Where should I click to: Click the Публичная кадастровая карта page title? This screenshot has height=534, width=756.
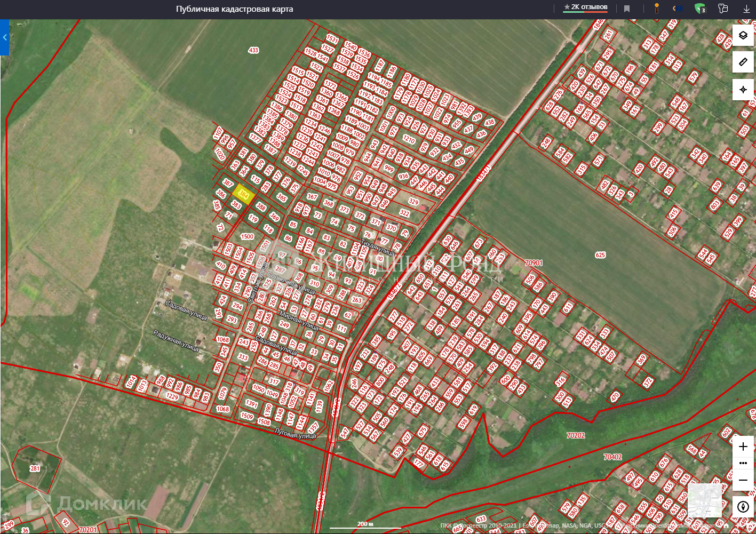point(234,9)
